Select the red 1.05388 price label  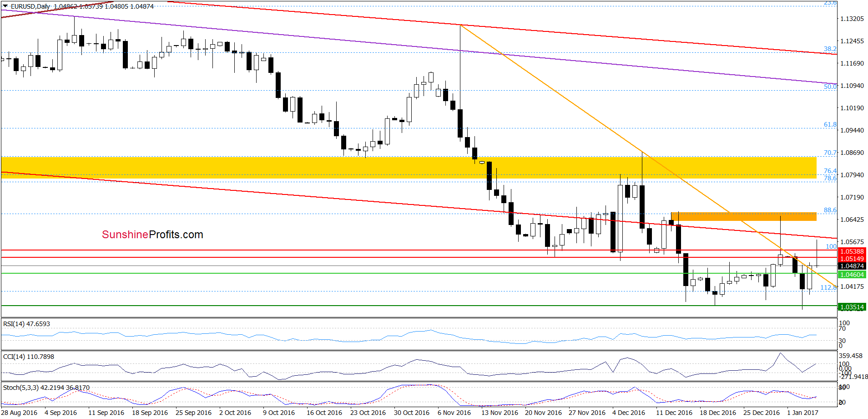pyautogui.click(x=852, y=251)
